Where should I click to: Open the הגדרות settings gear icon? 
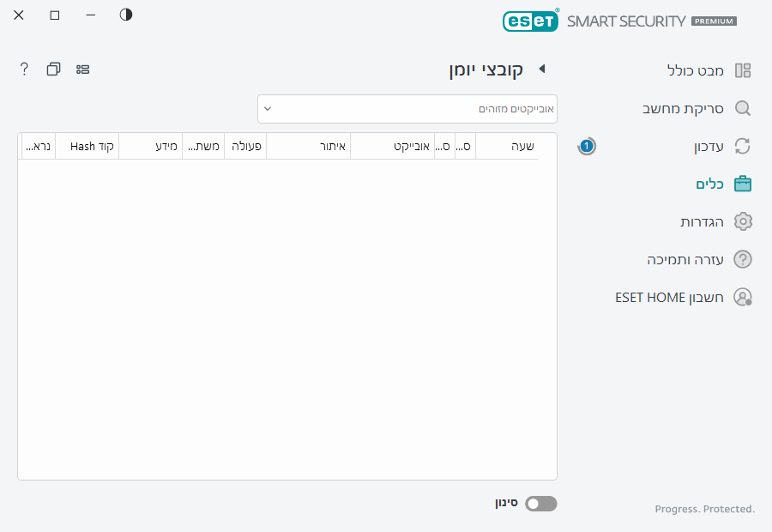click(x=743, y=221)
